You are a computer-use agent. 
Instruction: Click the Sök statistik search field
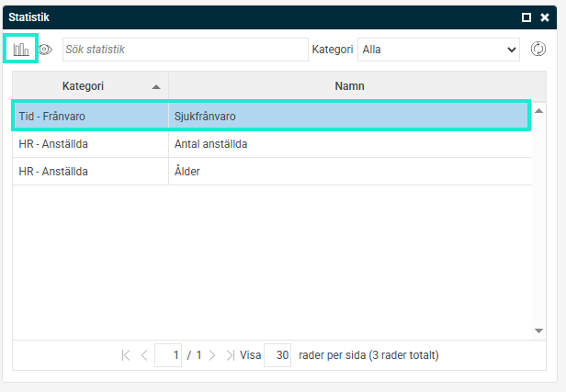185,50
